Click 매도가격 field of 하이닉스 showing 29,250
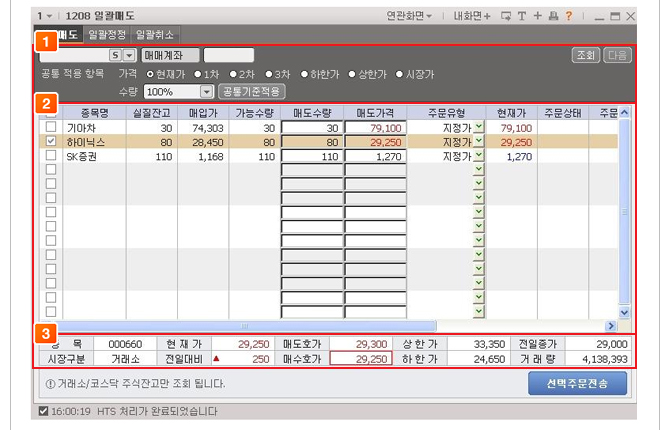The image size is (670, 430). 375,142
